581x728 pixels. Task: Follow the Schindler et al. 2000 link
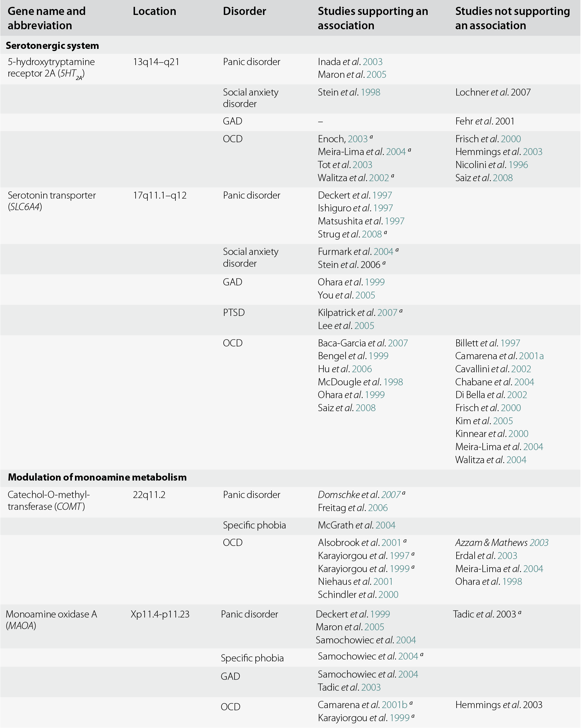[388, 594]
